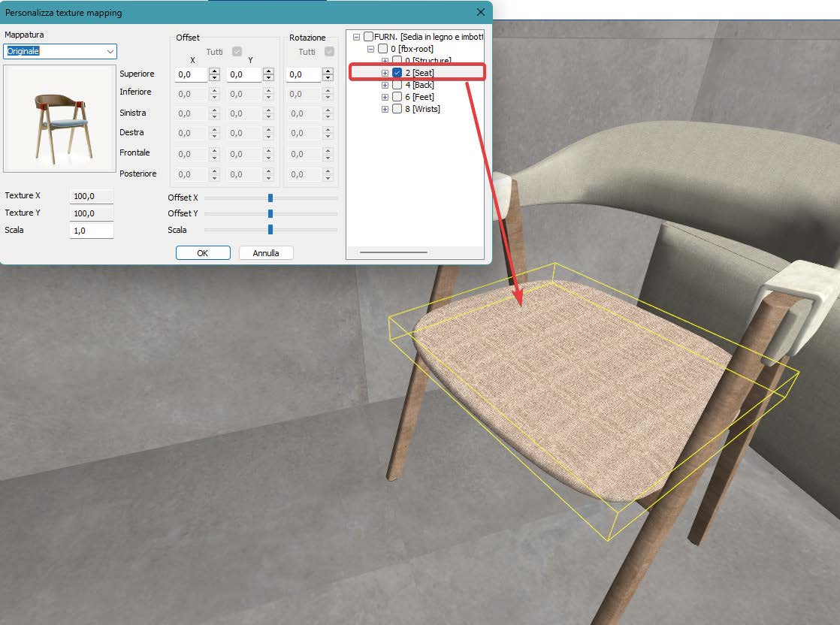Increase Superiore Offset Y using its spinner
The image size is (840, 625).
[x=268, y=71]
